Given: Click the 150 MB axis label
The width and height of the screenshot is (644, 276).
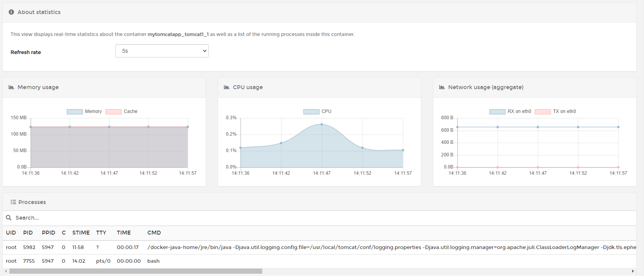Looking at the screenshot, I should [19, 118].
